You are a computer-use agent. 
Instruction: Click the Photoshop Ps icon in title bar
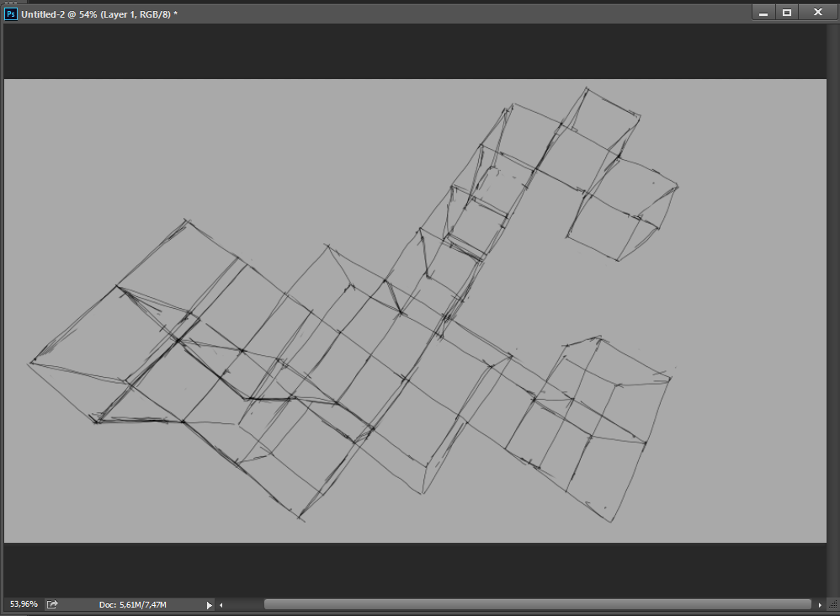(11, 13)
